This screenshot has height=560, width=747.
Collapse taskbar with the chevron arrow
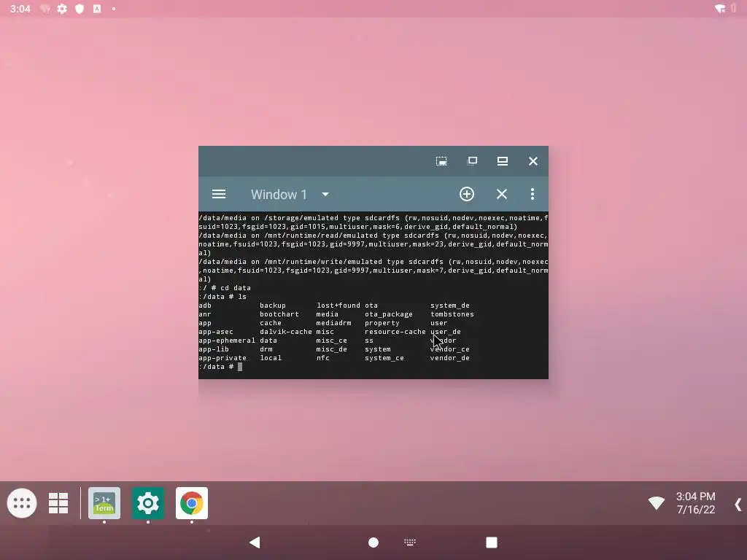738,505
